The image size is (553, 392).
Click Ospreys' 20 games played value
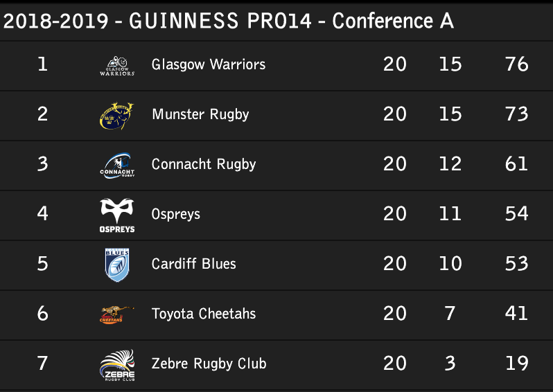(x=394, y=215)
